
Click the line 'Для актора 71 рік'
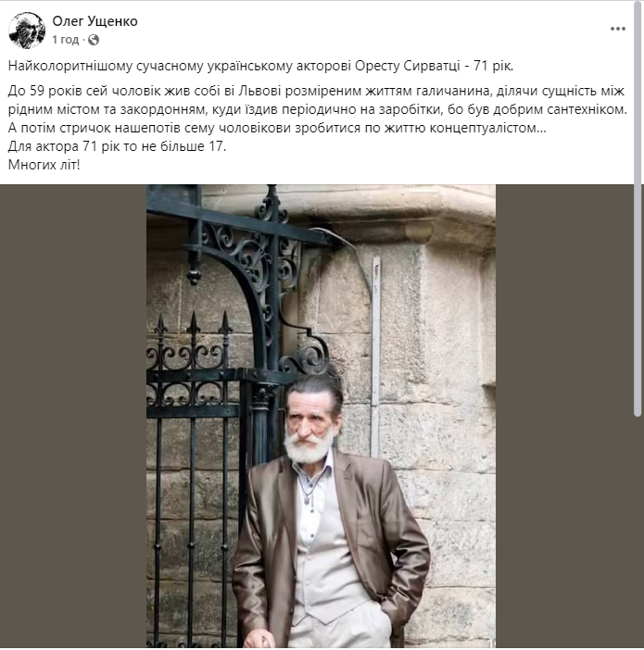[117, 146]
